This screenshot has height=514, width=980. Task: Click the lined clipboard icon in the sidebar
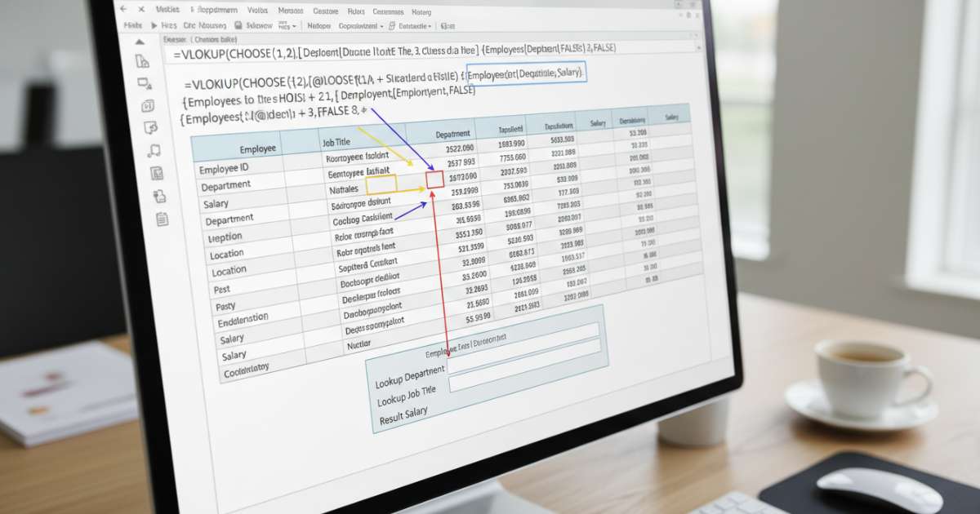click(x=162, y=219)
